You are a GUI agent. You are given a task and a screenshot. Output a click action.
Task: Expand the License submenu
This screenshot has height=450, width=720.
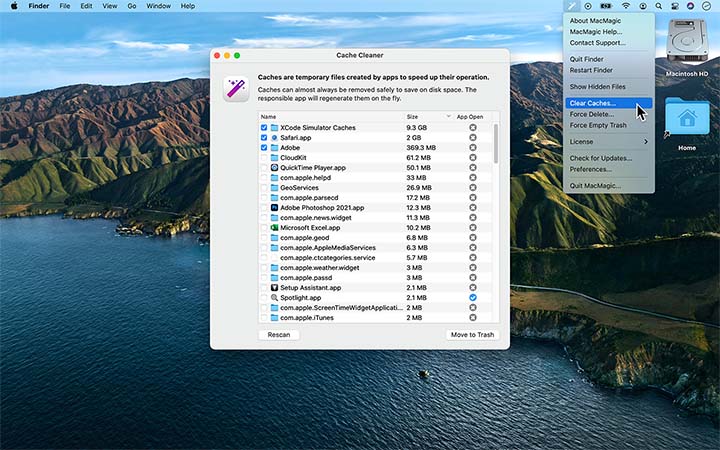click(x=609, y=142)
